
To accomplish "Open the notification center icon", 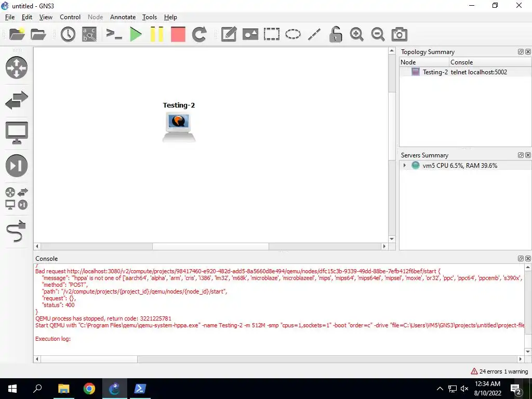I will point(515,389).
